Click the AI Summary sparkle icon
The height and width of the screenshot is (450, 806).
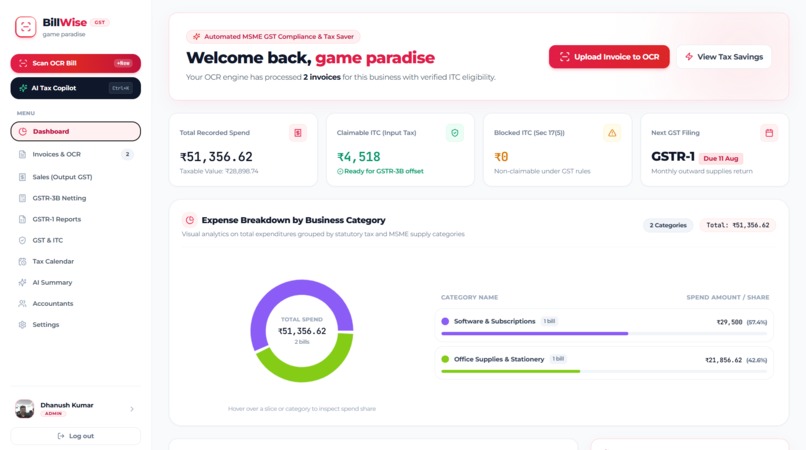point(22,282)
